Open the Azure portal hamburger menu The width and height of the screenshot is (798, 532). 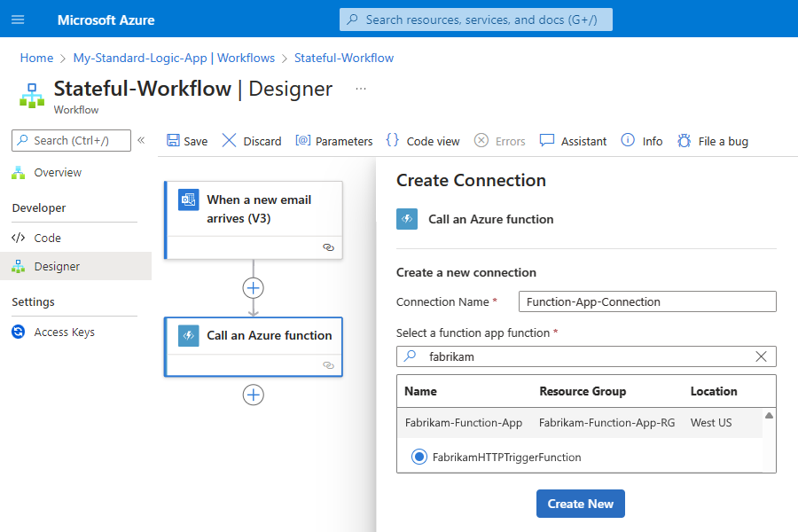pyautogui.click(x=18, y=20)
